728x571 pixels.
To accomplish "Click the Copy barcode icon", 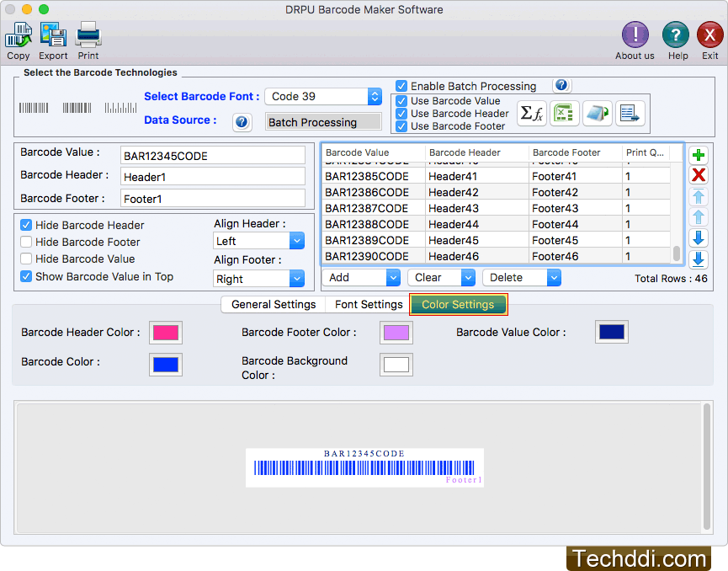I will pos(19,35).
